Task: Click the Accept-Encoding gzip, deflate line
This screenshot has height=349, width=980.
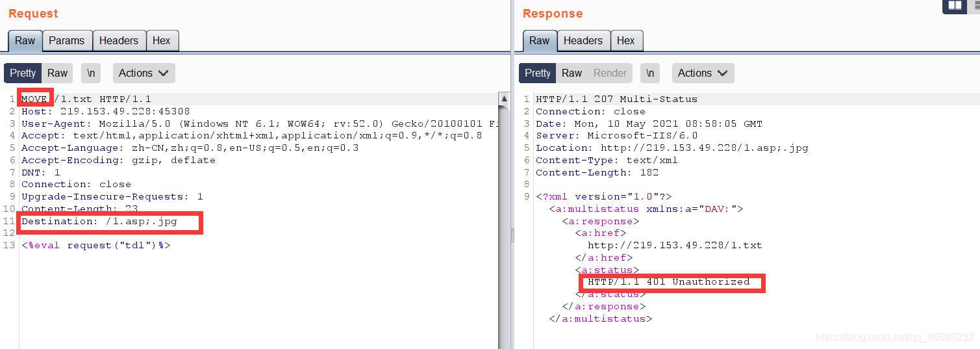Action: [118, 160]
